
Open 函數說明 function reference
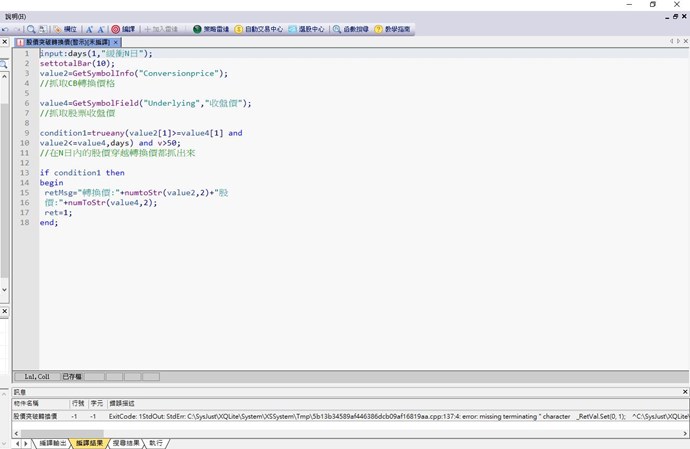click(350, 30)
